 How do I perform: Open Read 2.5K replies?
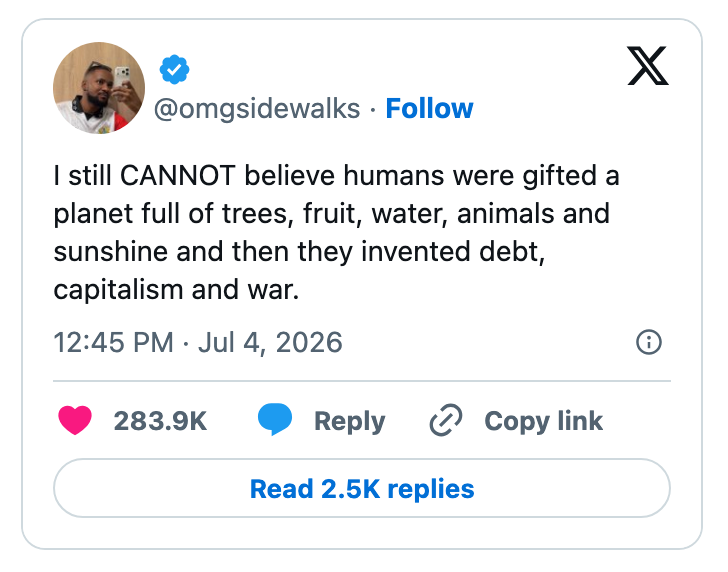(362, 488)
